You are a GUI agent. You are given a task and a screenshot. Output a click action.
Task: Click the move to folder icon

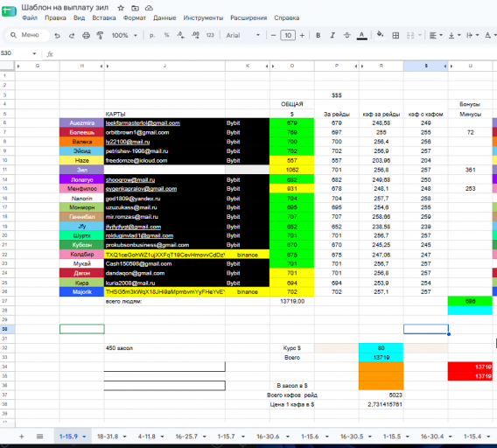[x=135, y=8]
